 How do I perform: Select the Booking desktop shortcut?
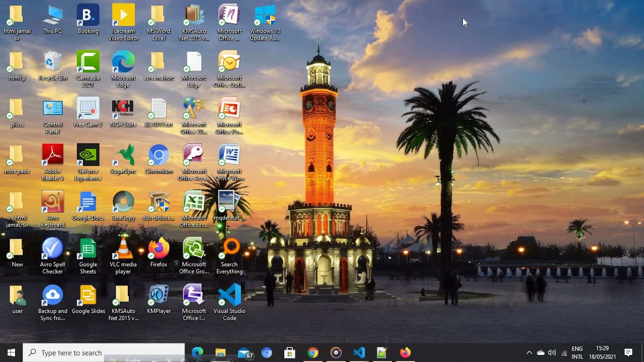pos(88,20)
